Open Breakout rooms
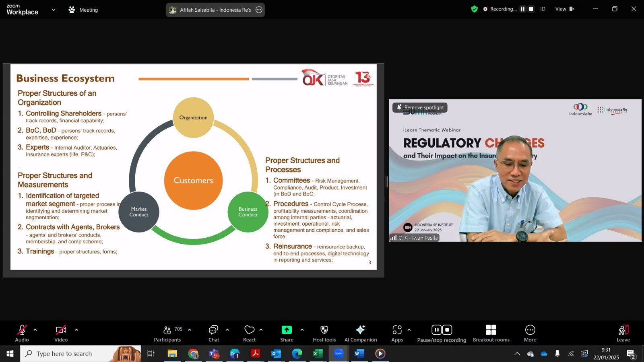Viewport: 644px width, 362px height. pos(491,333)
